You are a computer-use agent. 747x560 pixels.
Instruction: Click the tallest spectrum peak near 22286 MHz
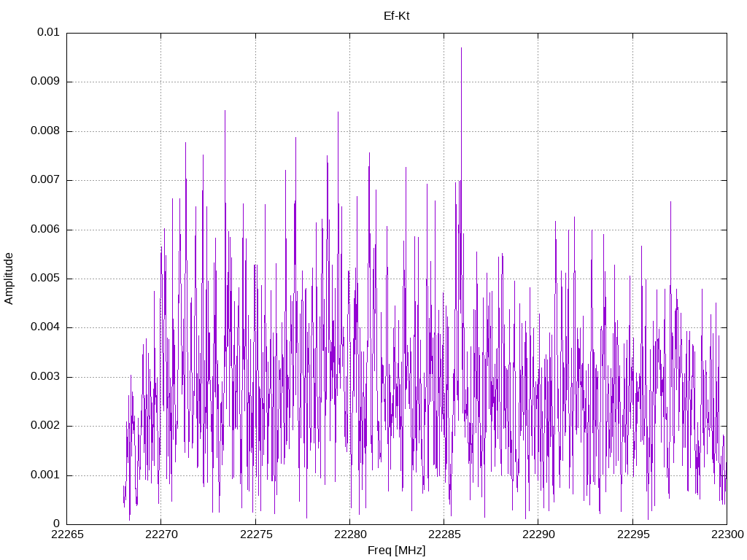click(x=461, y=48)
